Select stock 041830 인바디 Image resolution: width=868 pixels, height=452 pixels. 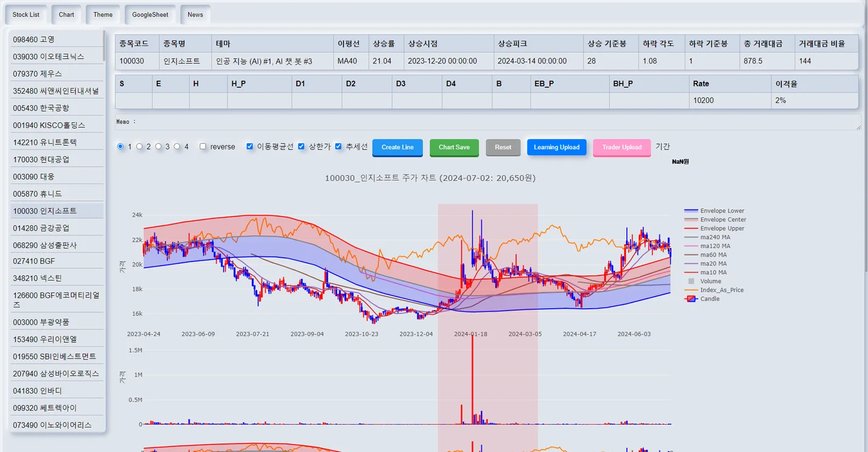pos(56,391)
